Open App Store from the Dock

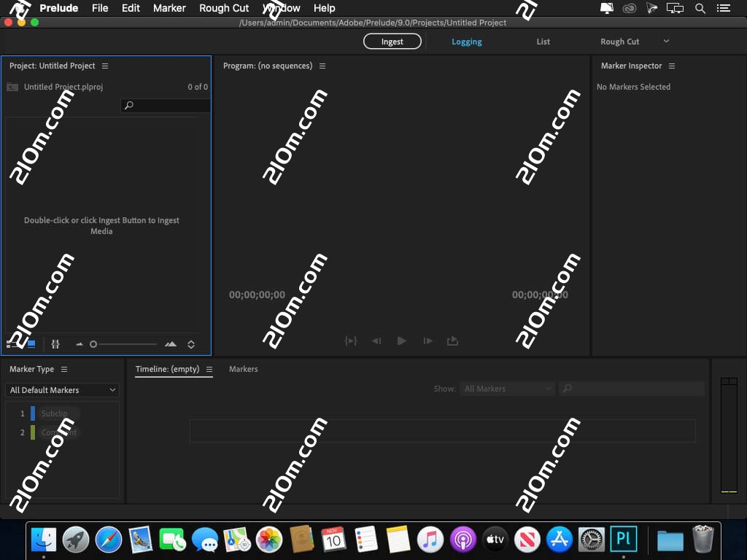coord(560,539)
